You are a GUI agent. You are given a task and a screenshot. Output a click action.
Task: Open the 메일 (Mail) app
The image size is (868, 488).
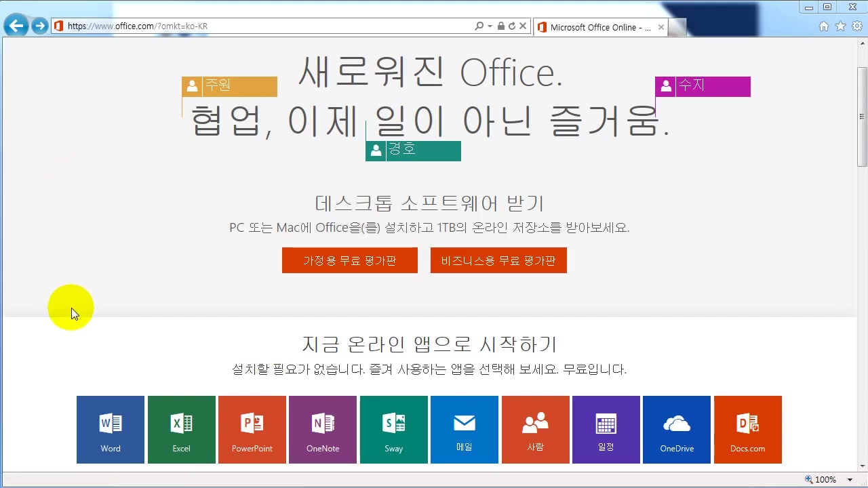[464, 429]
